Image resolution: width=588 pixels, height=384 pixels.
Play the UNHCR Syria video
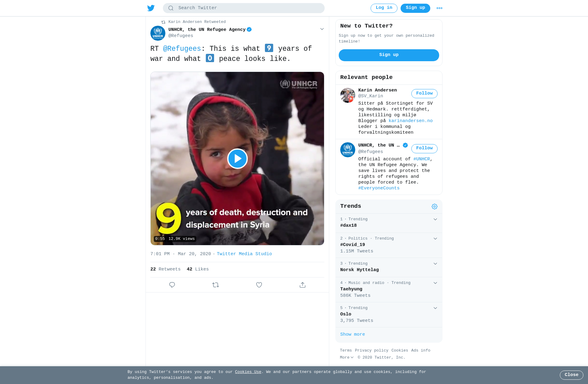(237, 158)
